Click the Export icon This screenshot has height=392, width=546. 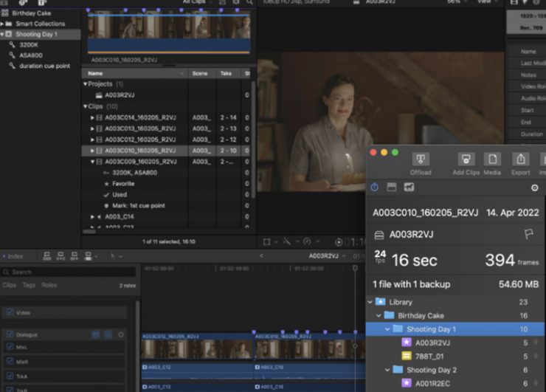(x=520, y=159)
